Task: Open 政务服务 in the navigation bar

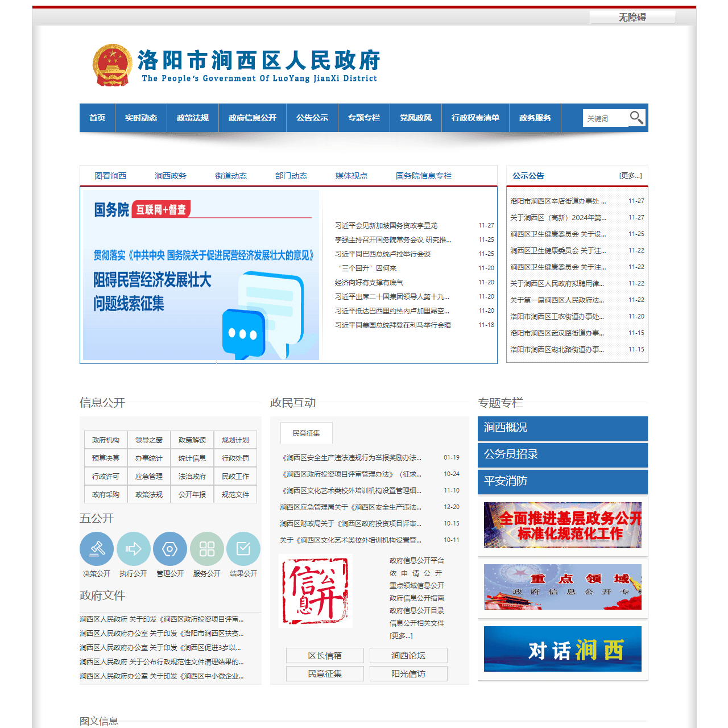Action: [x=535, y=118]
